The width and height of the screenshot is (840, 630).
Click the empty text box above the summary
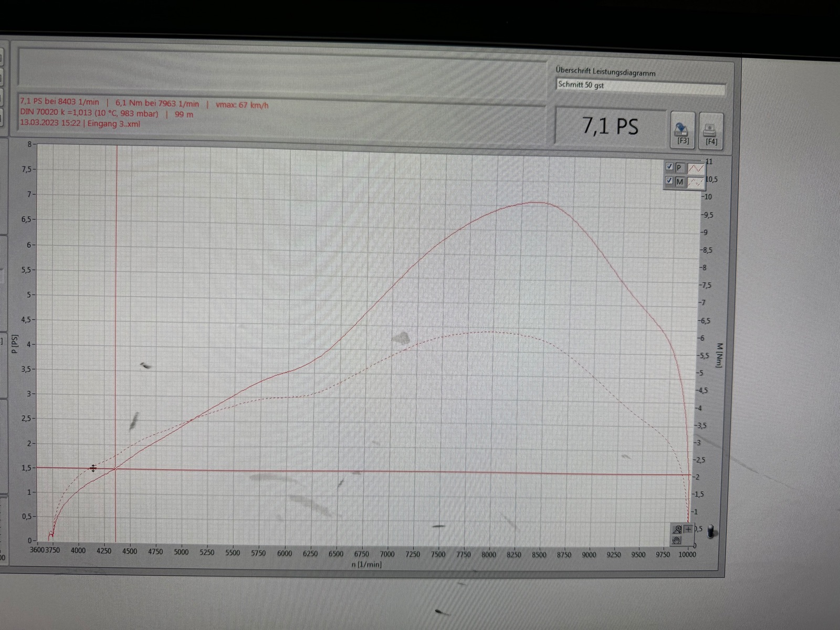pos(281,67)
